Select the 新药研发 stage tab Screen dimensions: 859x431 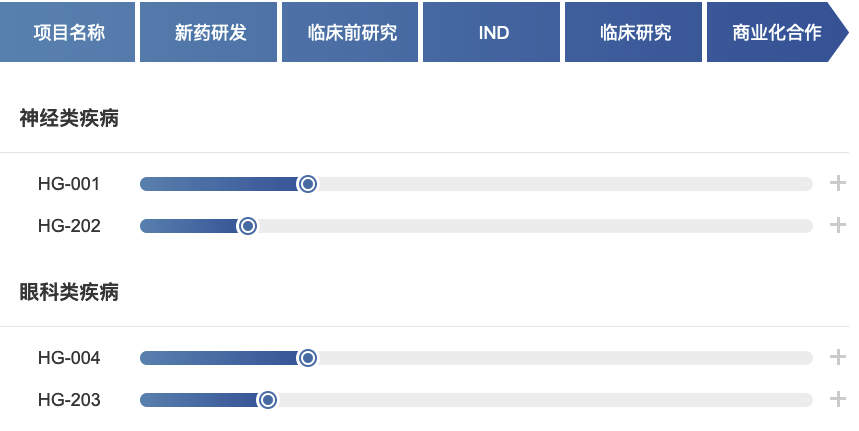tap(210, 32)
